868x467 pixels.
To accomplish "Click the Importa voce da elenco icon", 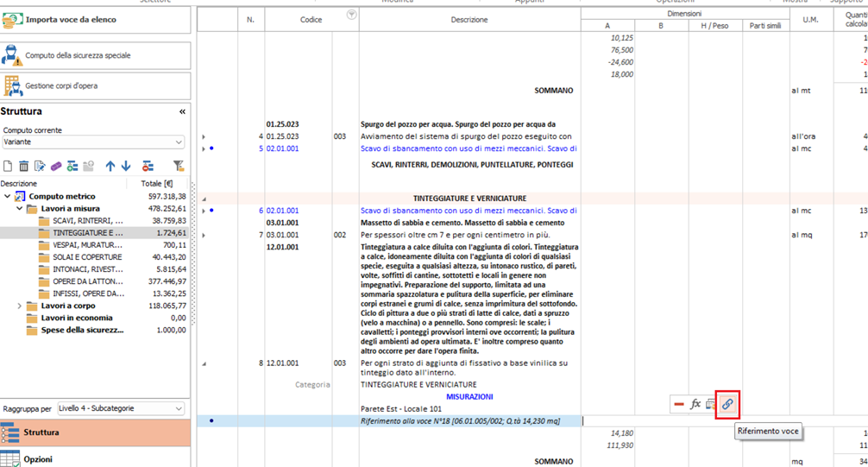I will 11,20.
